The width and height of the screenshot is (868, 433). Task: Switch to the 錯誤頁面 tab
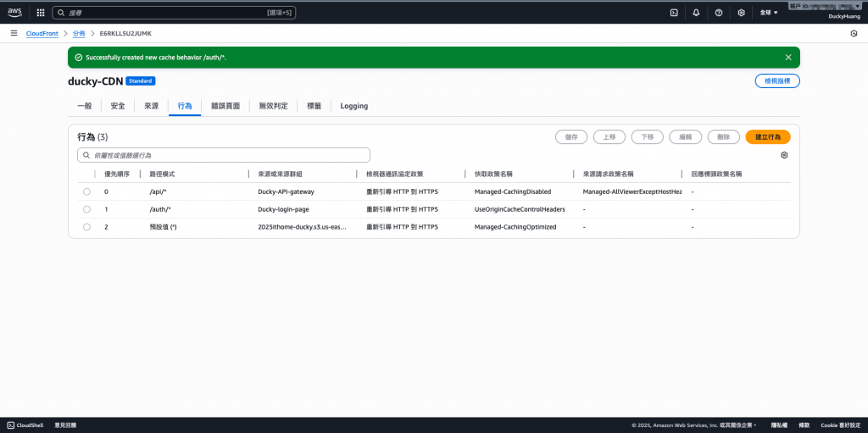tap(225, 106)
